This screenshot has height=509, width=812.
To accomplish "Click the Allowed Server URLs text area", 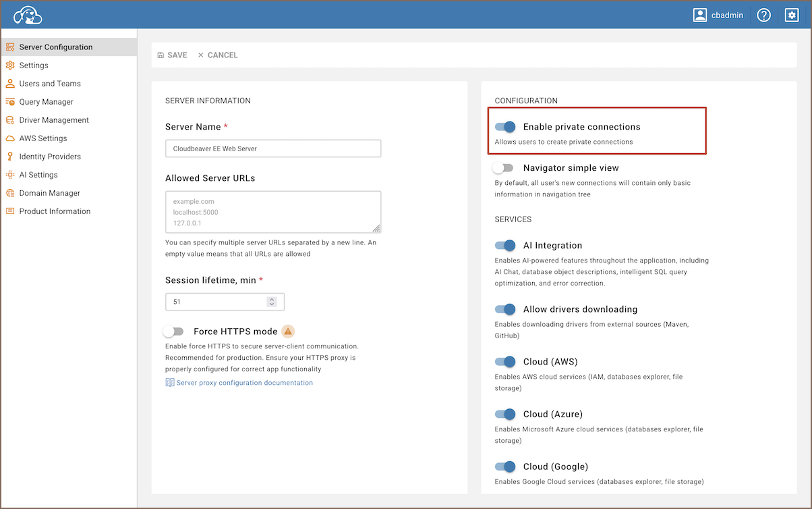I will (273, 212).
